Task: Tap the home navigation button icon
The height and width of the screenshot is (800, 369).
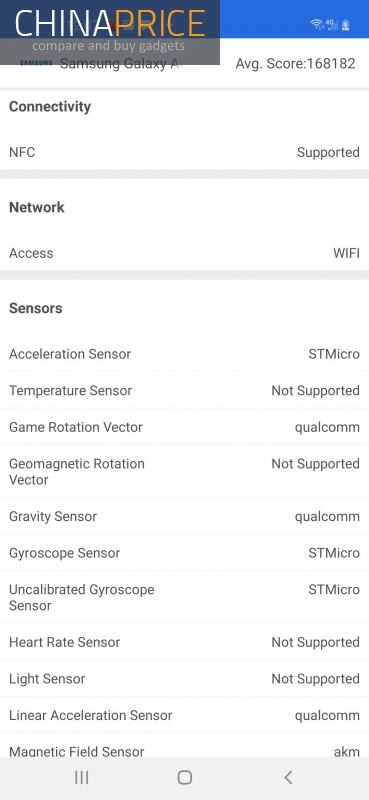Action: [x=184, y=777]
